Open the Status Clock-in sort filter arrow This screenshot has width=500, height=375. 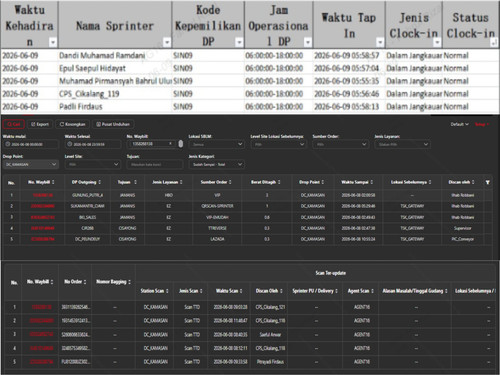[x=494, y=42]
